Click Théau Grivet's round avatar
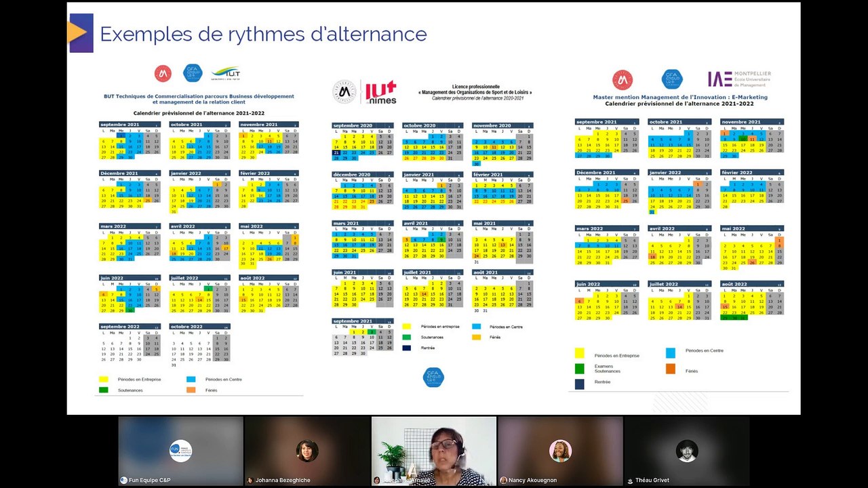This screenshot has height=488, width=868. pos(687,451)
